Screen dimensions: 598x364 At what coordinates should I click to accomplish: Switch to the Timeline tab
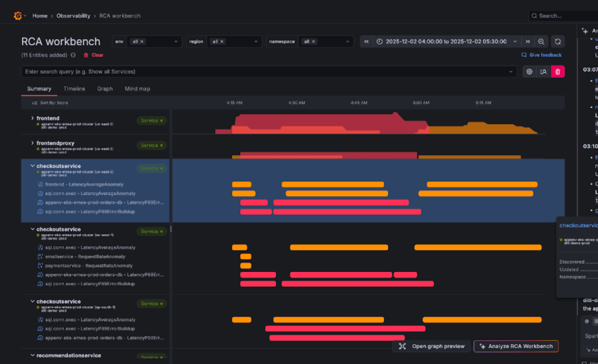coord(74,89)
